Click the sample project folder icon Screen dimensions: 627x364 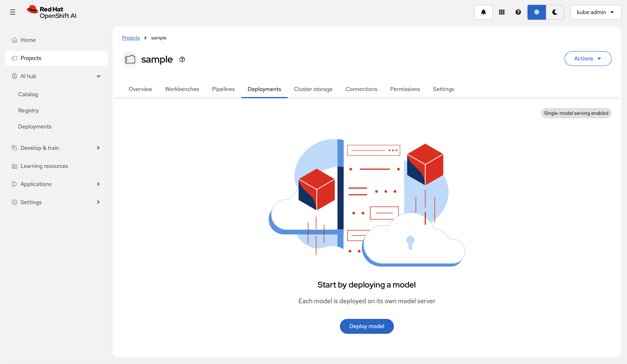[130, 59]
